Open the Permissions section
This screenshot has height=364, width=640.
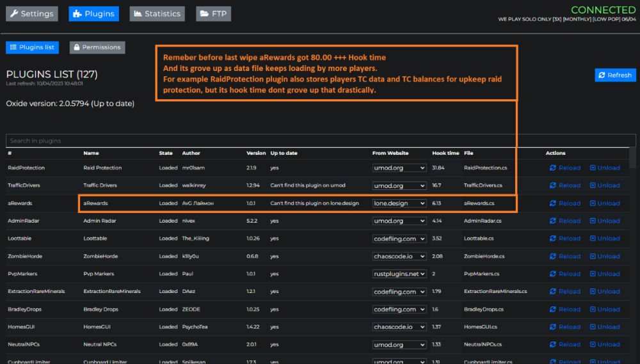(97, 47)
